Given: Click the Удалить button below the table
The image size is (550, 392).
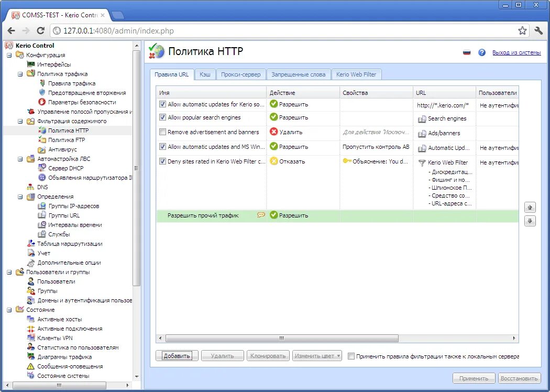Looking at the screenshot, I should point(223,356).
